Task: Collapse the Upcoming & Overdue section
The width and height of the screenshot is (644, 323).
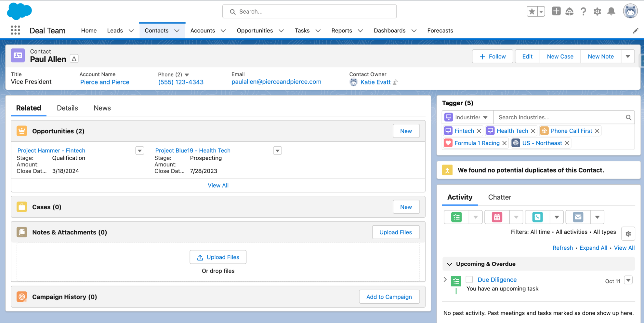Action: point(449,264)
